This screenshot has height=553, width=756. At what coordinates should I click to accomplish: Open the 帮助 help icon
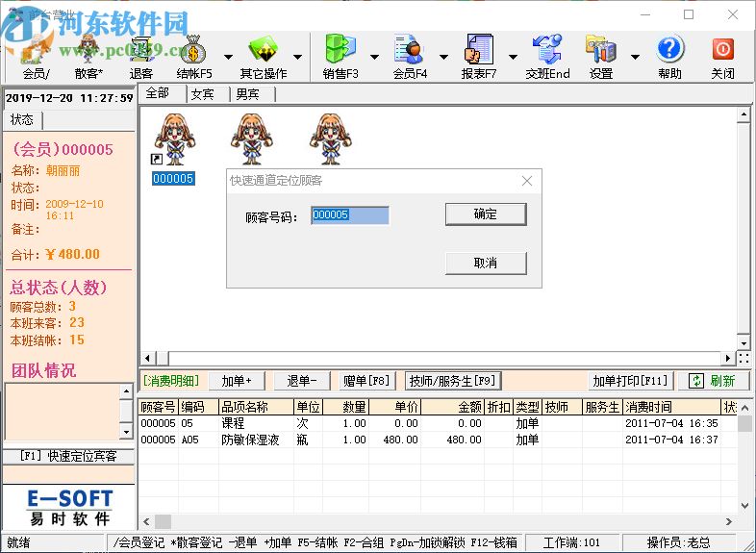click(669, 58)
